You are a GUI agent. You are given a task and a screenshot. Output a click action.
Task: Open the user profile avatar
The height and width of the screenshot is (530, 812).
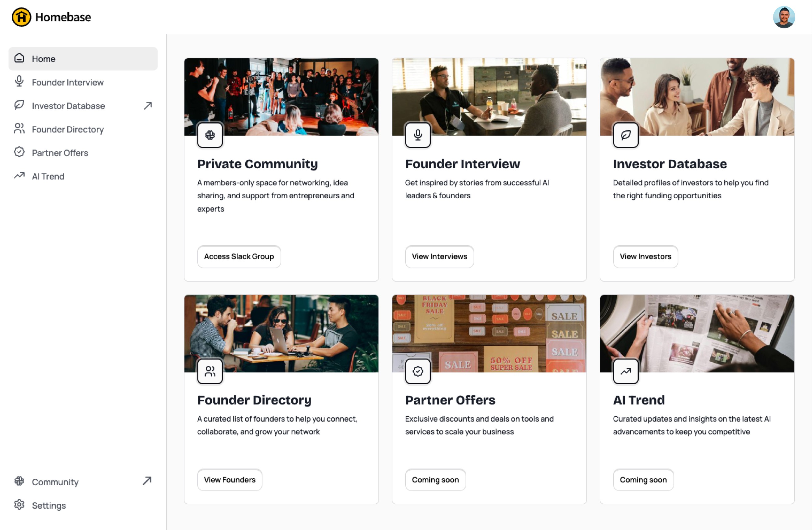[784, 17]
